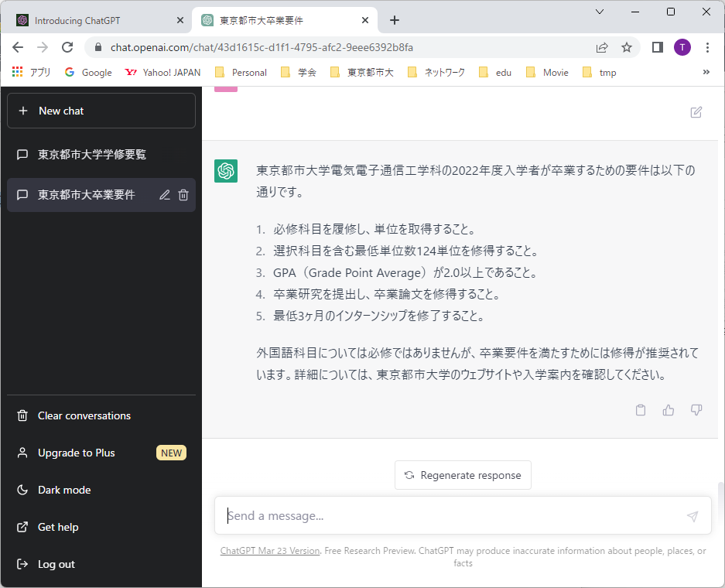725x588 pixels.
Task: Click the share page icon
Action: click(x=601, y=47)
